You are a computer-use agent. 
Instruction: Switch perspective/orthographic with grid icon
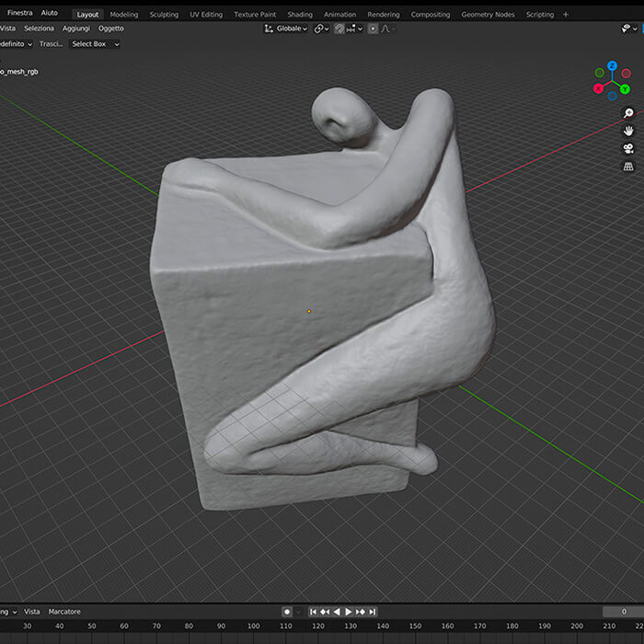pos(628,167)
